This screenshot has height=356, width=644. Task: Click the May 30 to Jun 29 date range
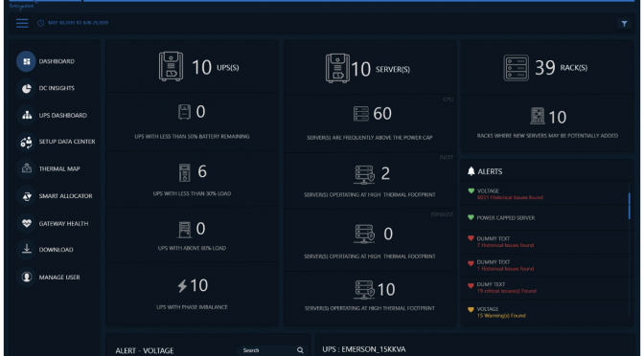point(78,23)
